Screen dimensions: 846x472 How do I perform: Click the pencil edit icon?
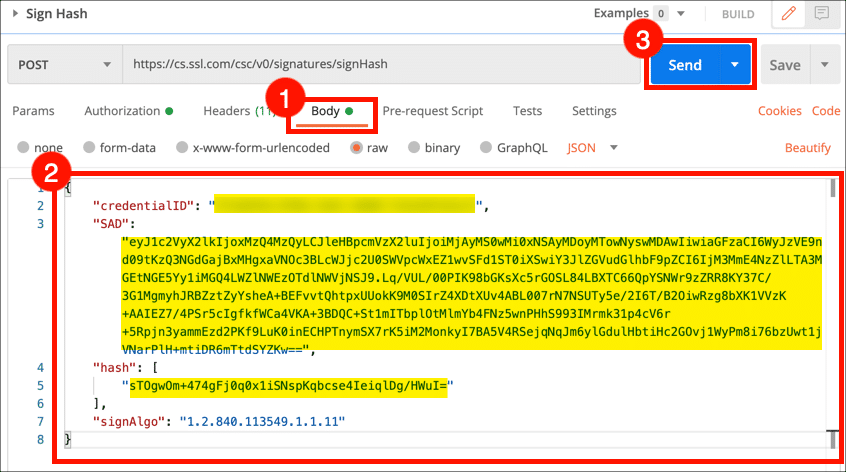click(x=790, y=14)
